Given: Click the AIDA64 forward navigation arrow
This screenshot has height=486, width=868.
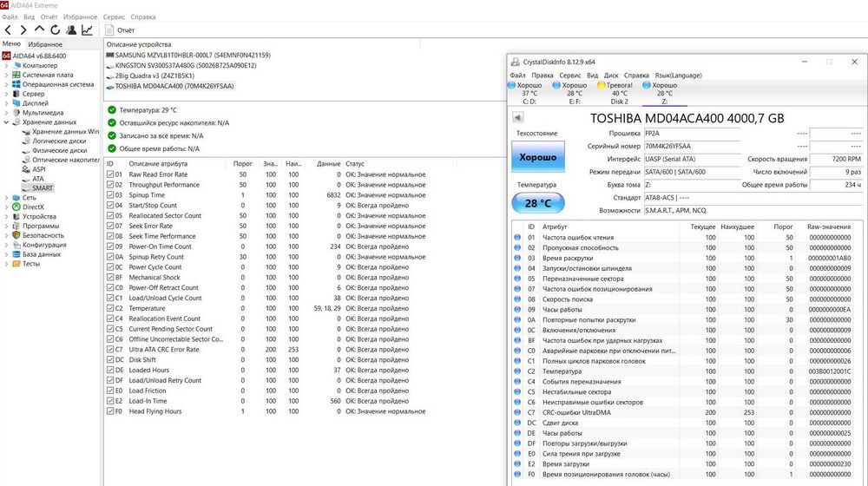Looking at the screenshot, I should click(23, 30).
